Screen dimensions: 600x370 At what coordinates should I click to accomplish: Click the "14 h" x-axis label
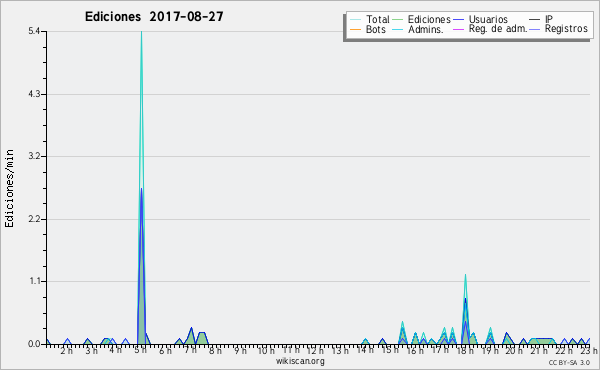pos(365,350)
